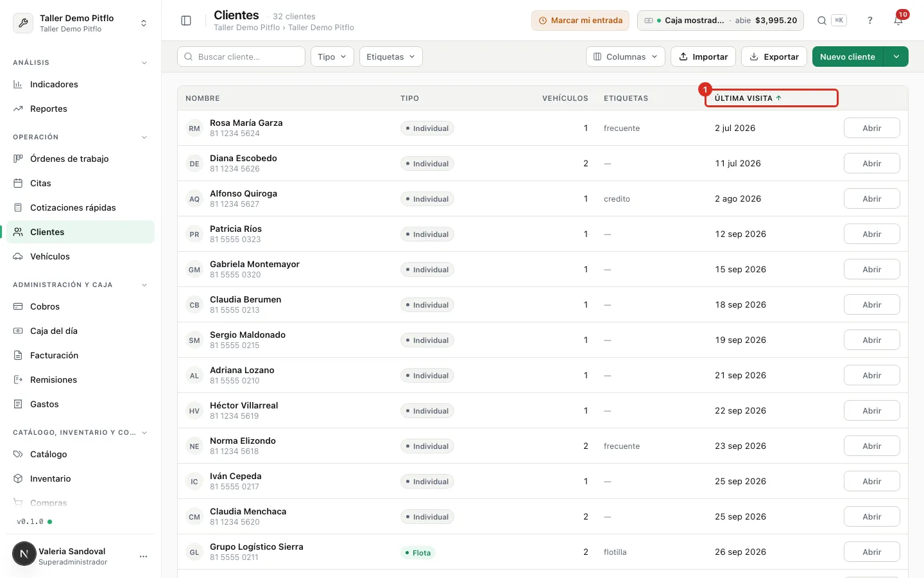Open the help question mark icon
924x578 pixels.
870,21
